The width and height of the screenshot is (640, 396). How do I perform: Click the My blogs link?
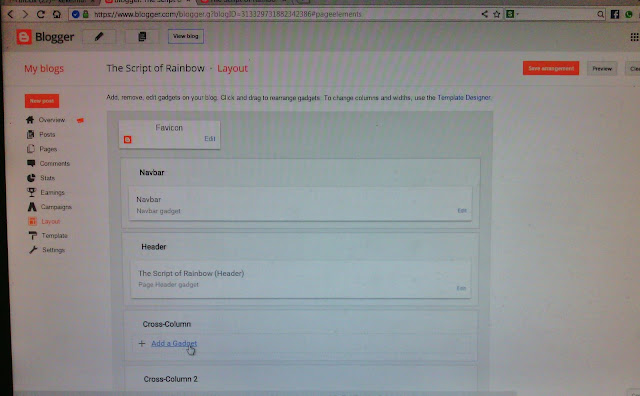(44, 69)
